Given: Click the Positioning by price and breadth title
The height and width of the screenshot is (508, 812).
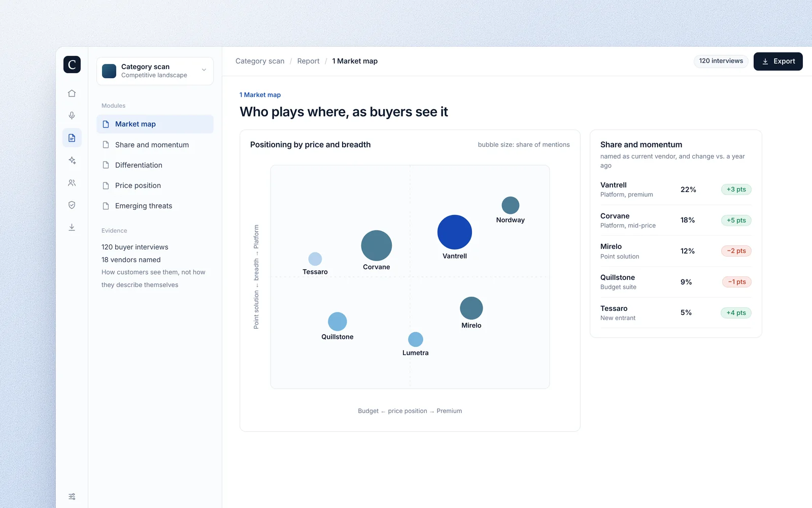Looking at the screenshot, I should (x=310, y=145).
